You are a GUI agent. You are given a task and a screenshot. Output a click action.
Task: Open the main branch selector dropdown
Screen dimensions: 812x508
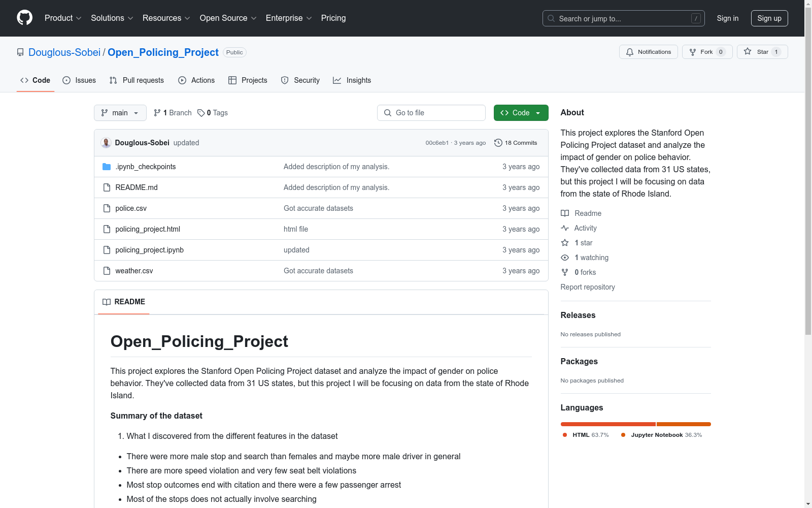click(120, 113)
